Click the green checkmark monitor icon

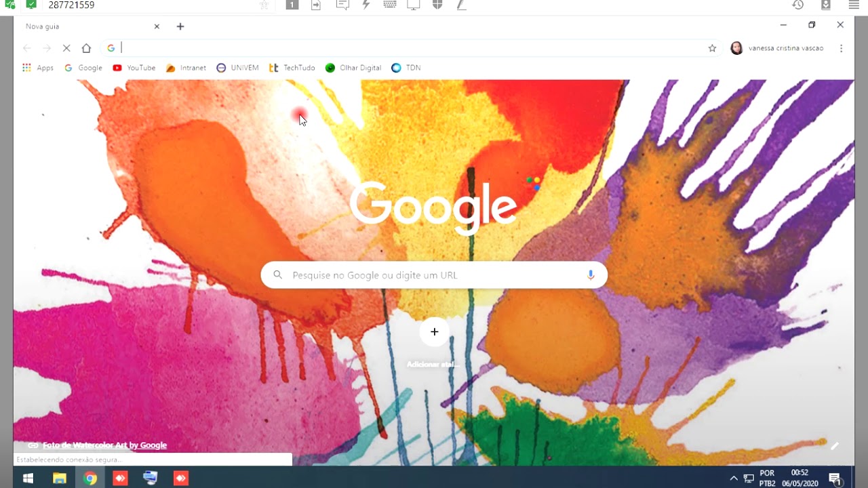tap(31, 5)
